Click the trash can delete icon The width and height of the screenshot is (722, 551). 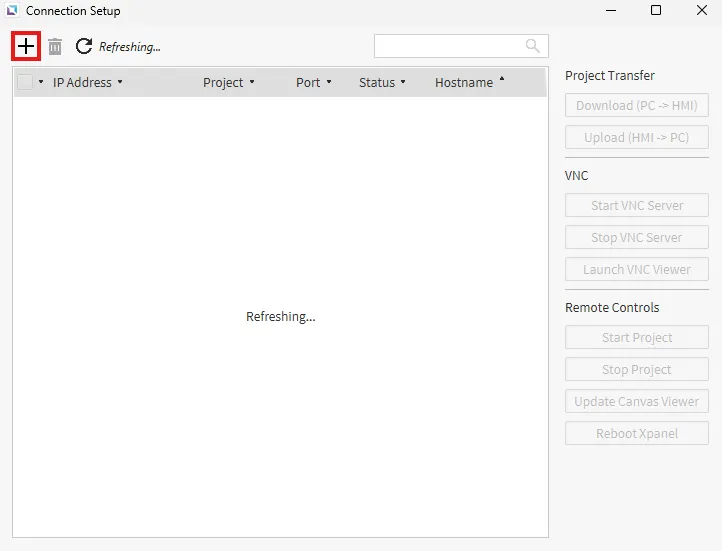click(55, 46)
